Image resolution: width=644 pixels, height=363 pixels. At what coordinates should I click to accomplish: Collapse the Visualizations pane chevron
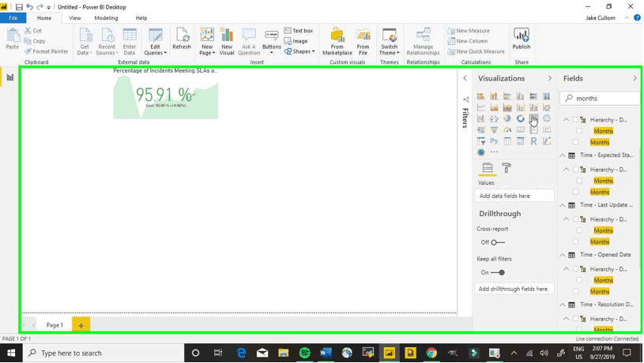[549, 78]
